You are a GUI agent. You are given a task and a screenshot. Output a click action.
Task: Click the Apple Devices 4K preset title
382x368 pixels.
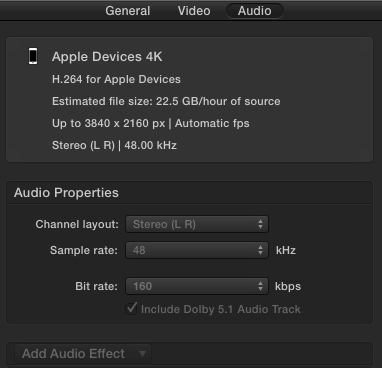107,57
